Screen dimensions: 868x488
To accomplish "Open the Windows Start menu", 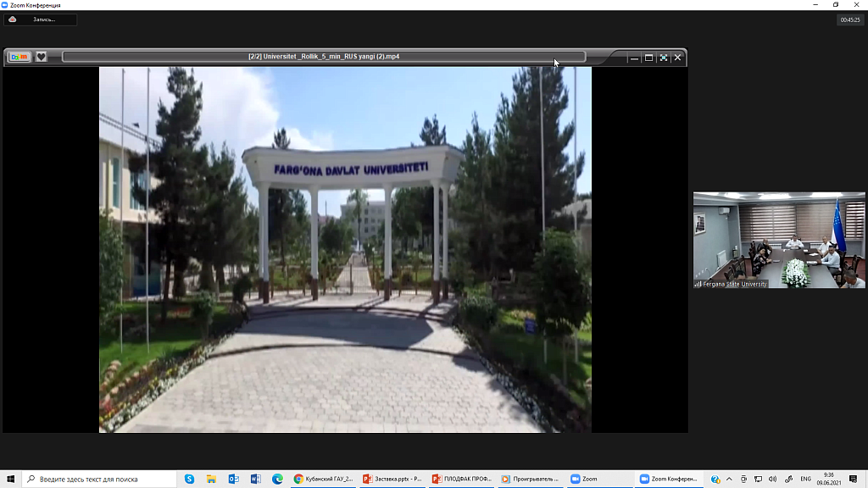I will 10,480.
